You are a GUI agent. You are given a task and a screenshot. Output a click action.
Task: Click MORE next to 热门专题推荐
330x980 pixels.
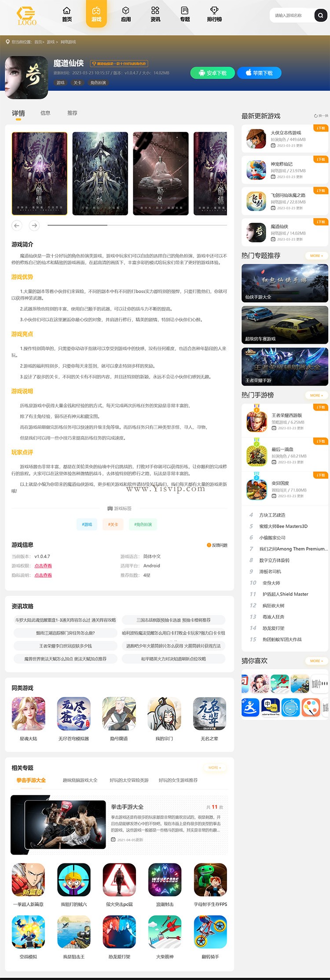click(316, 256)
